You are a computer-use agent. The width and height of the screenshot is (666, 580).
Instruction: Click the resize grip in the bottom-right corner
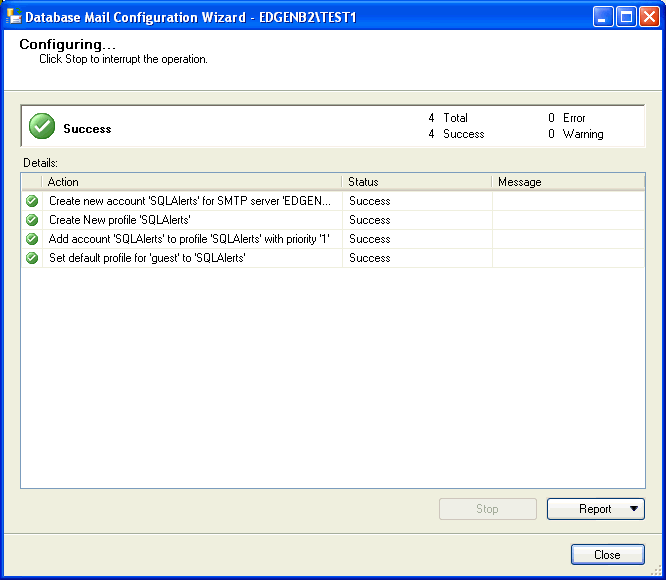click(x=657, y=572)
